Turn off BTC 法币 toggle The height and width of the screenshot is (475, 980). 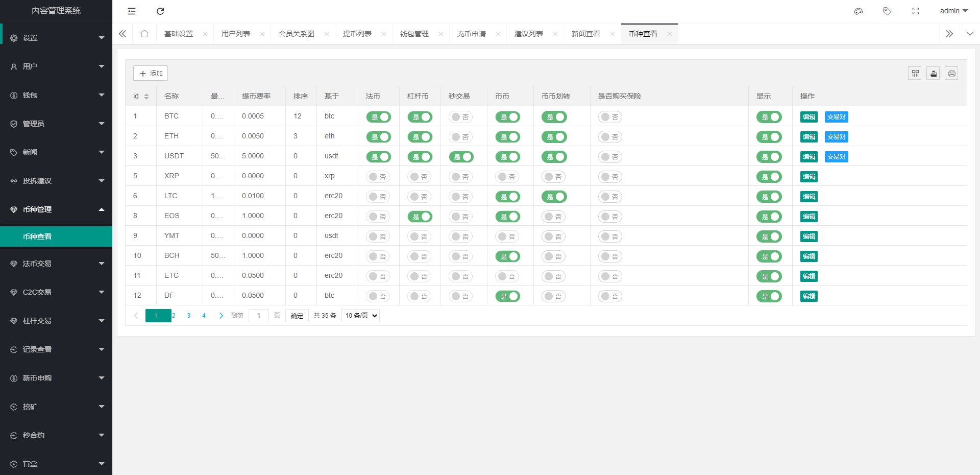[x=379, y=117]
